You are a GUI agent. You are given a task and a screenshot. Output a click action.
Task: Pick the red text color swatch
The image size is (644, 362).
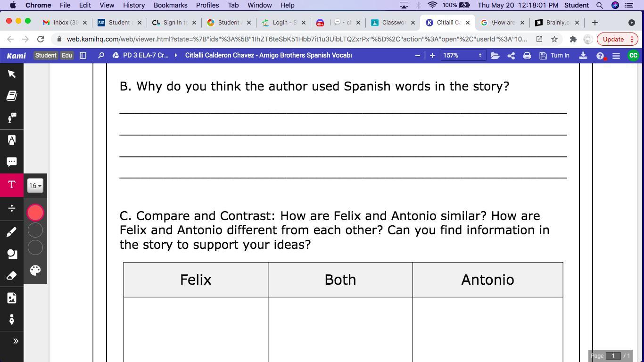click(35, 213)
